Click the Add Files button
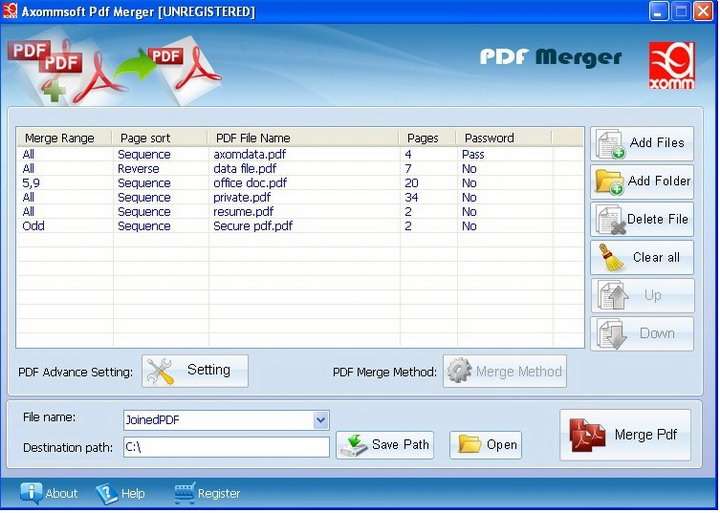Screen dimensions: 720x513 click(x=642, y=144)
